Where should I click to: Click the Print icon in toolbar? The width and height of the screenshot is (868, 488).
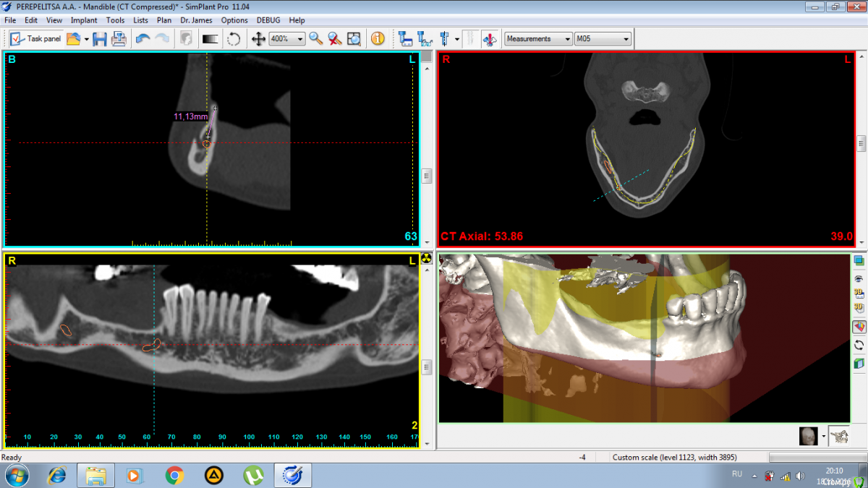tap(119, 39)
